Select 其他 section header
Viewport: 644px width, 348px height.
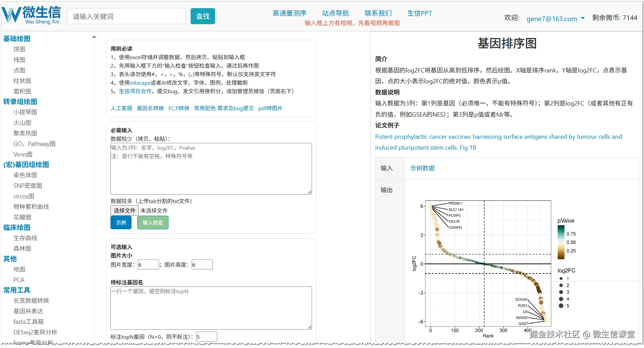[10, 259]
